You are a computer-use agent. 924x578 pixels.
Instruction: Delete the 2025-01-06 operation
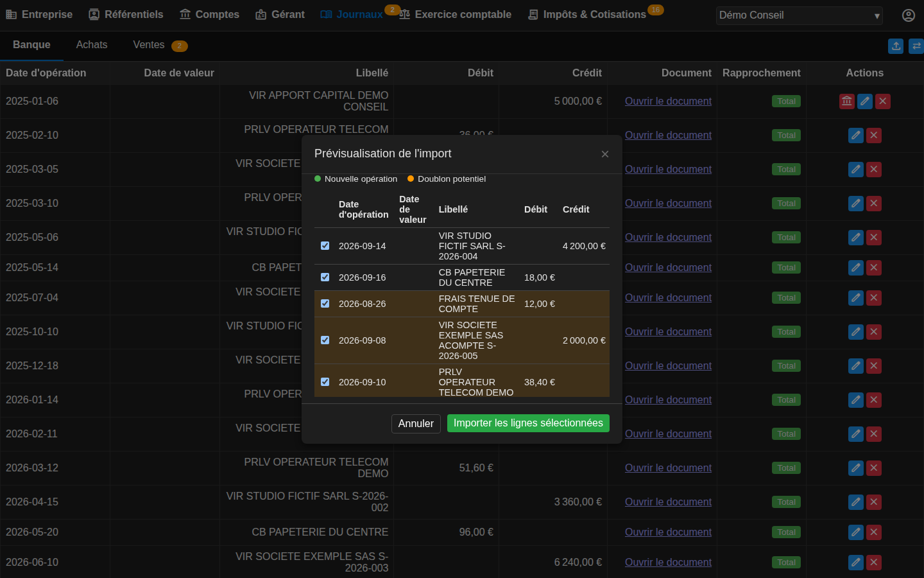click(883, 101)
